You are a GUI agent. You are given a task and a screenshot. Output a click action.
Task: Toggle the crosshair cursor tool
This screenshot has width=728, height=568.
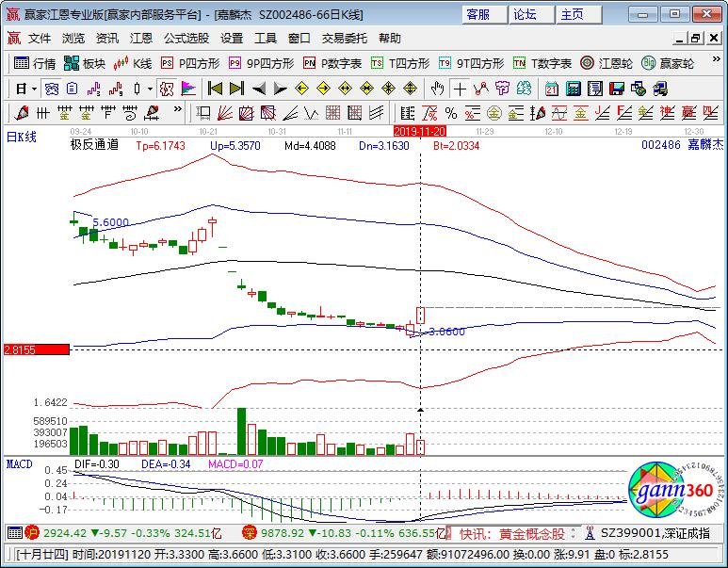pyautogui.click(x=461, y=89)
